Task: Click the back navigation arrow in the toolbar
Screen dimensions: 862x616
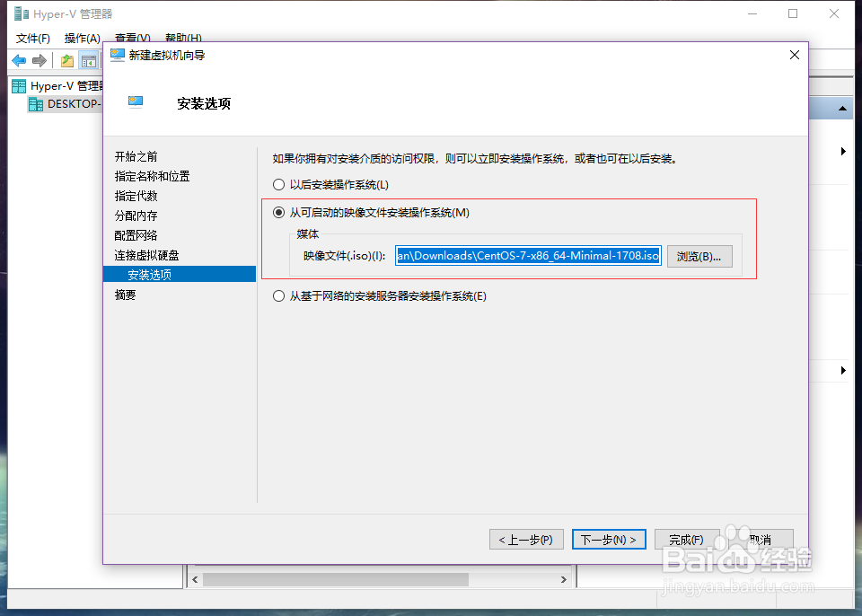Action: pos(19,59)
